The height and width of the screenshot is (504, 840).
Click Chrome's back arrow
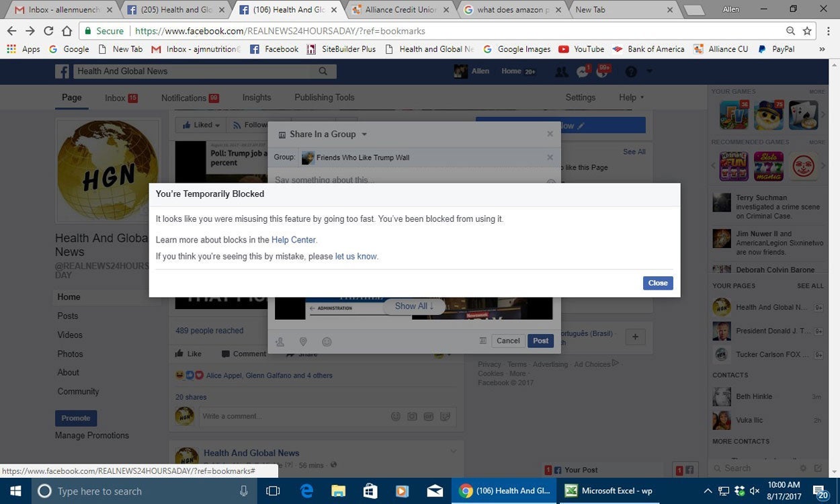click(x=11, y=31)
